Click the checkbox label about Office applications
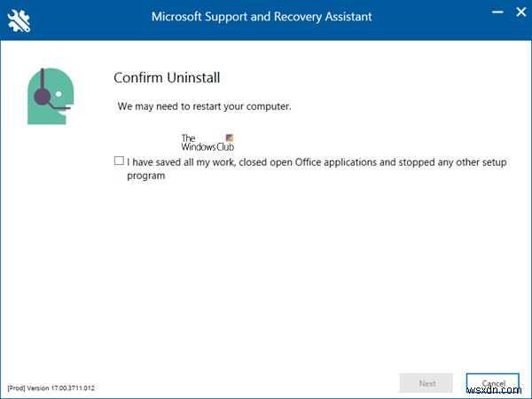532x399 pixels. (317, 168)
